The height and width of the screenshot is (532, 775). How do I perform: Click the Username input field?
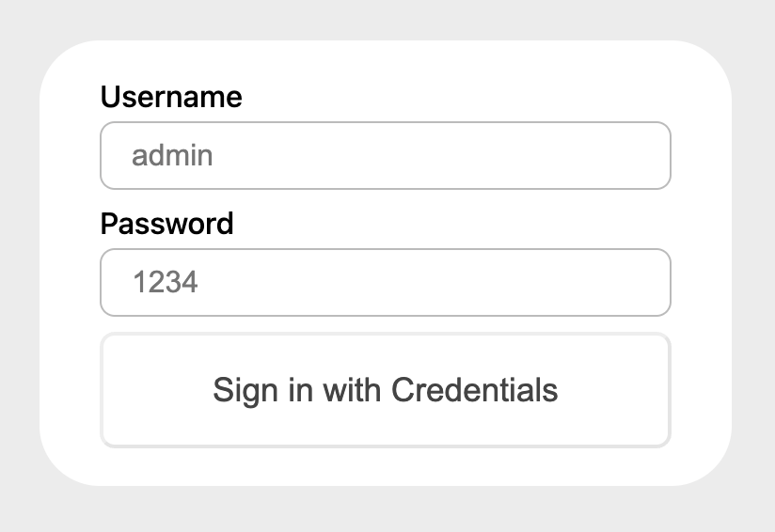coord(386,156)
